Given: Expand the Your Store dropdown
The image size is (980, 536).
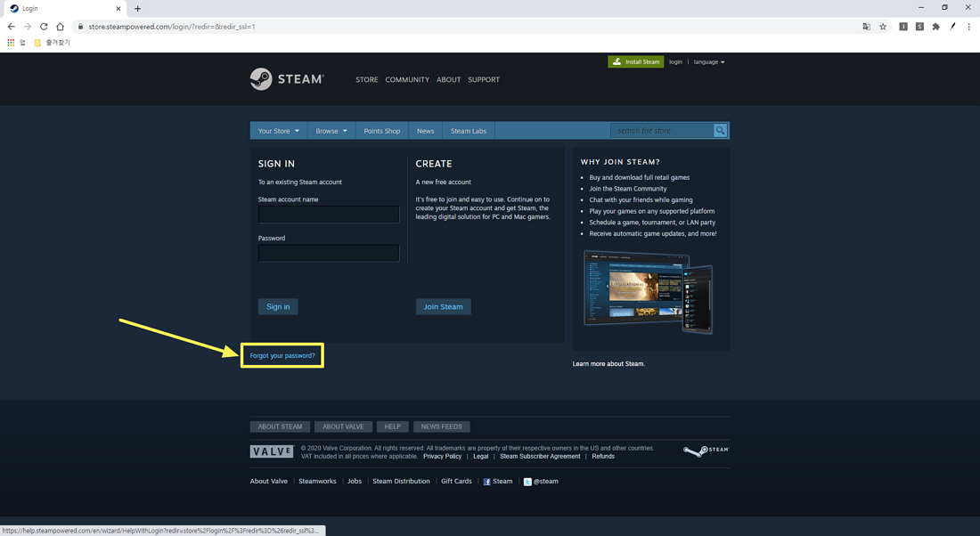Looking at the screenshot, I should click(x=279, y=131).
